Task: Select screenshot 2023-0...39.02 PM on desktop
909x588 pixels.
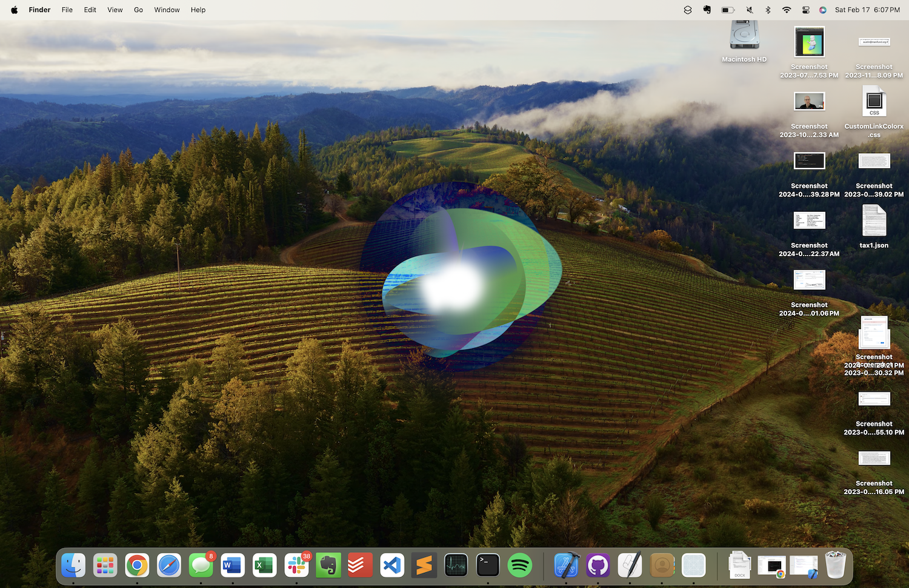Action: tap(874, 160)
